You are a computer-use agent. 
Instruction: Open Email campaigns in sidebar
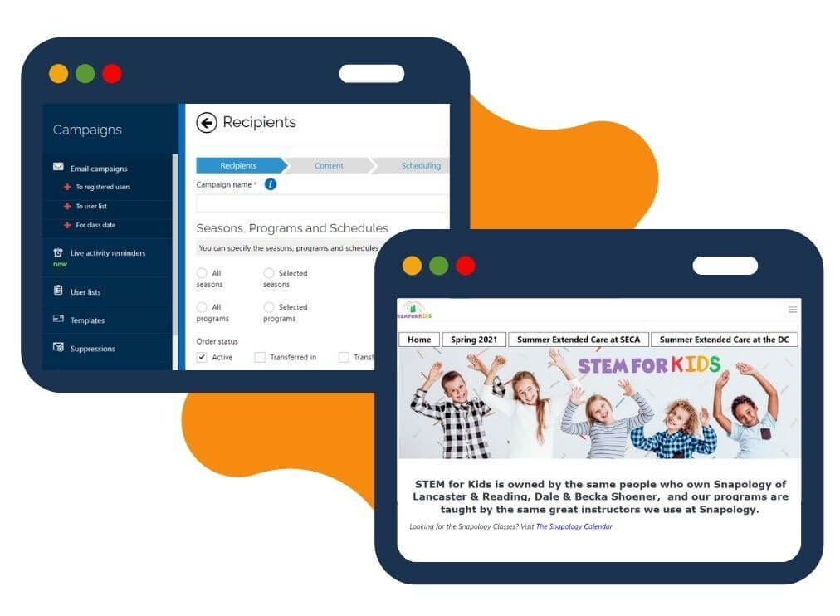click(99, 169)
